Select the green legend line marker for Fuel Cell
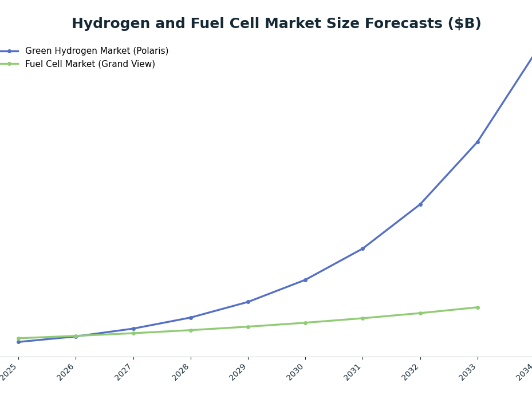 pos(9,64)
